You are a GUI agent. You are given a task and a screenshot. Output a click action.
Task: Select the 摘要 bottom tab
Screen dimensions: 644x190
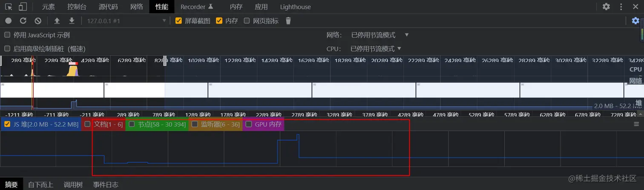point(11,184)
